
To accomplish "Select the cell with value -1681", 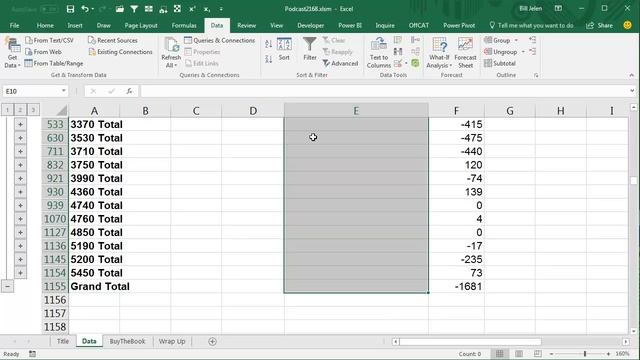I will [x=456, y=286].
